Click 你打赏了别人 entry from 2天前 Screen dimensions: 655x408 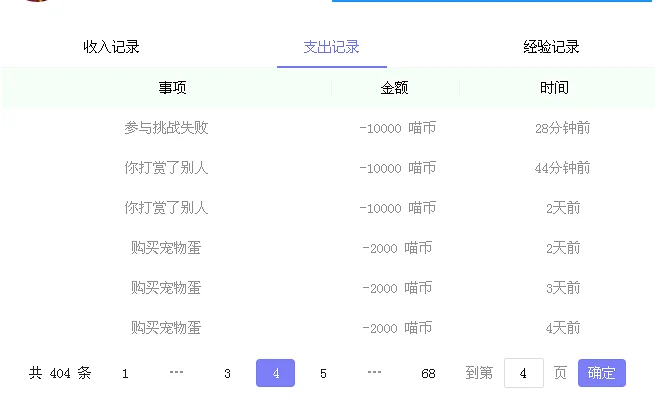point(166,208)
